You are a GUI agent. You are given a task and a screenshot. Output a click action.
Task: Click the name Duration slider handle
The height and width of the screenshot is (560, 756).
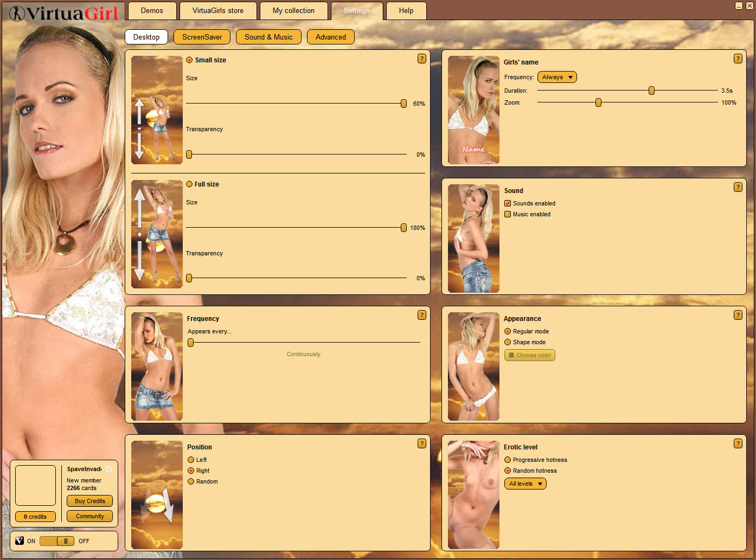(651, 91)
